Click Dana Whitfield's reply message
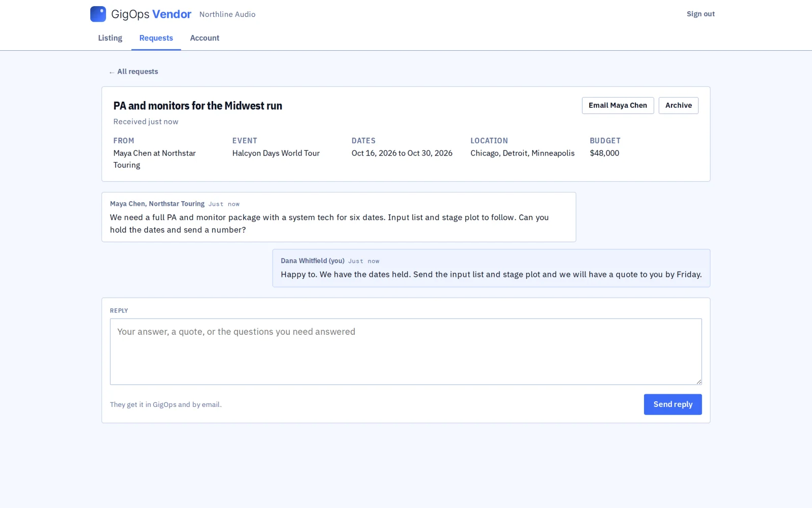Viewport: 812px width, 508px height. pos(491,268)
